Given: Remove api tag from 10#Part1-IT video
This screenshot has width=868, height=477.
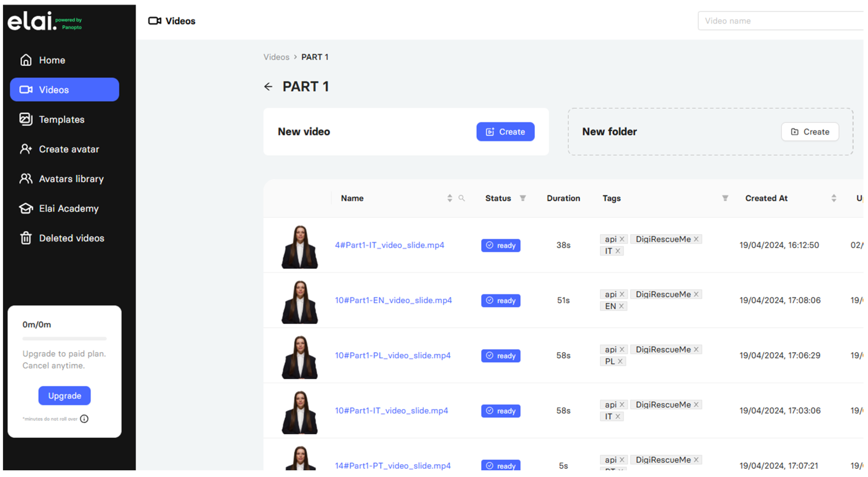Looking at the screenshot, I should pyautogui.click(x=622, y=405).
